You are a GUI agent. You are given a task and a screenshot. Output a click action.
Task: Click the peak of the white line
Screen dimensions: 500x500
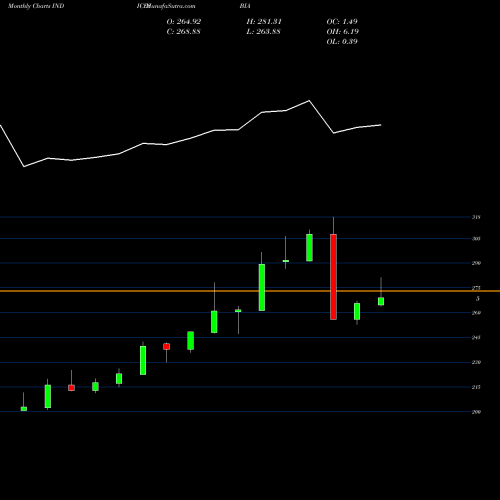point(309,100)
